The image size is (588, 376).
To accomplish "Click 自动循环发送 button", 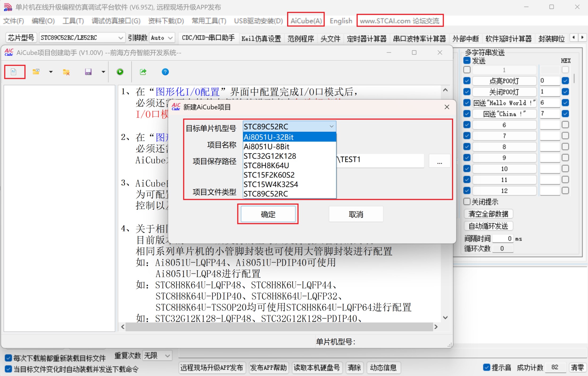I will point(488,226).
